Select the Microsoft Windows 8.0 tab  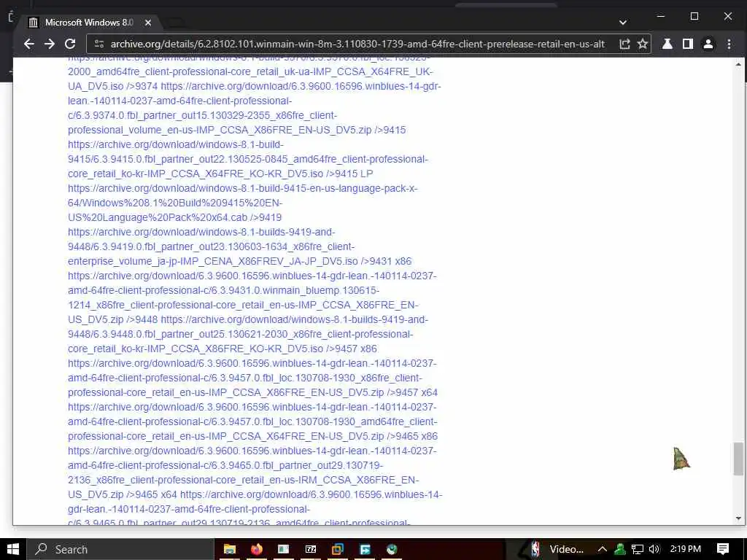[90, 23]
